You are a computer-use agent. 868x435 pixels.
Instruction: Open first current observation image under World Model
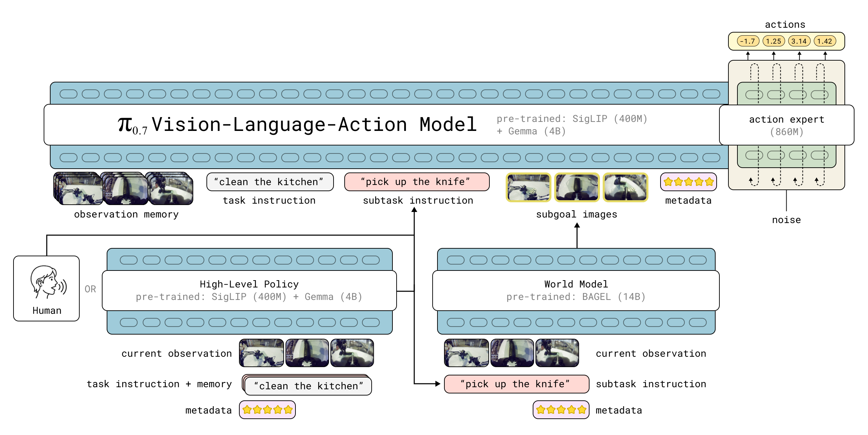(467, 353)
